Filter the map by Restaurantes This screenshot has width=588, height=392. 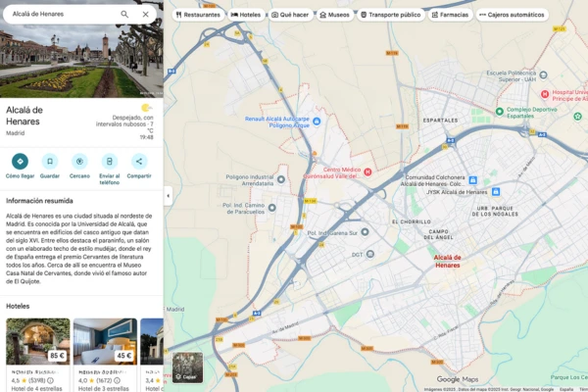[x=198, y=15]
